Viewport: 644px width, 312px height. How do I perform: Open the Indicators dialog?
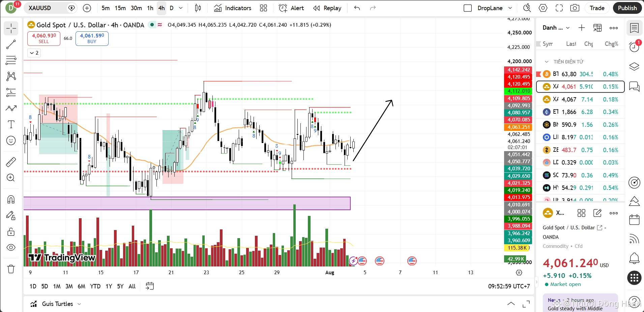click(x=233, y=8)
